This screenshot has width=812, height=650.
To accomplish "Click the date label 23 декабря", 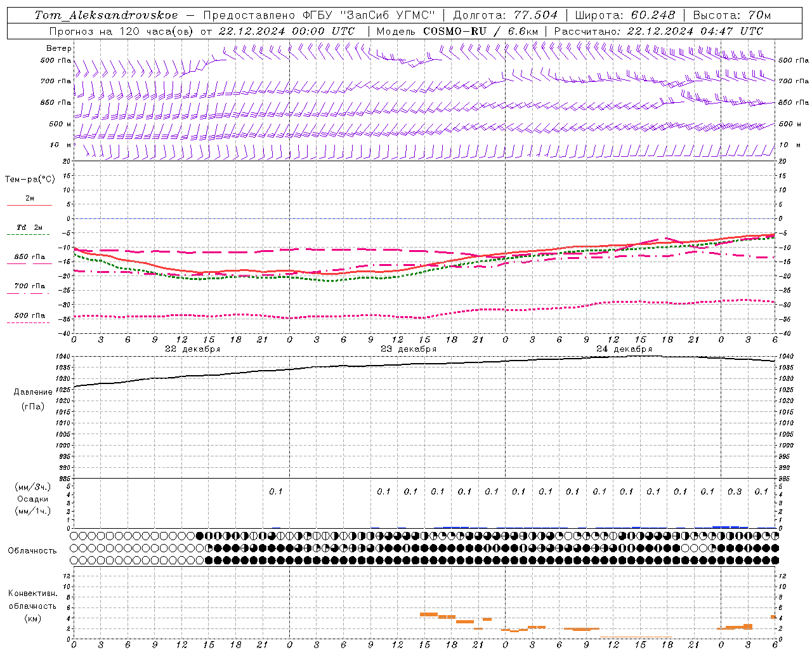I will 409,349.
